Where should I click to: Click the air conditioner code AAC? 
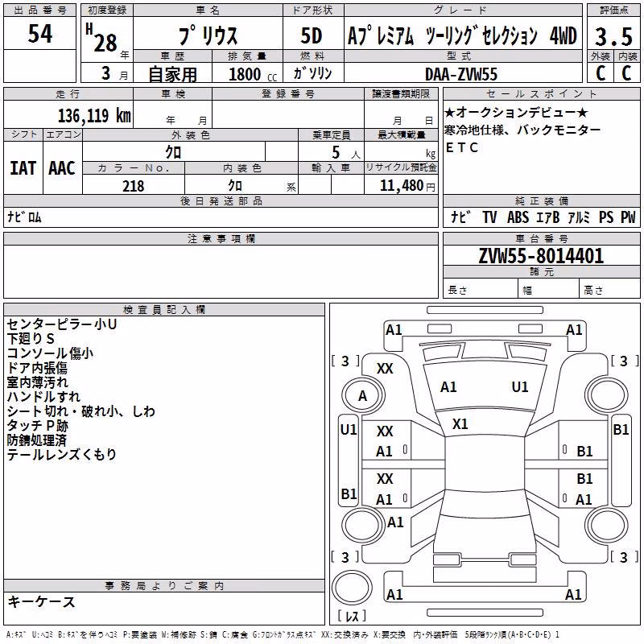click(62, 168)
